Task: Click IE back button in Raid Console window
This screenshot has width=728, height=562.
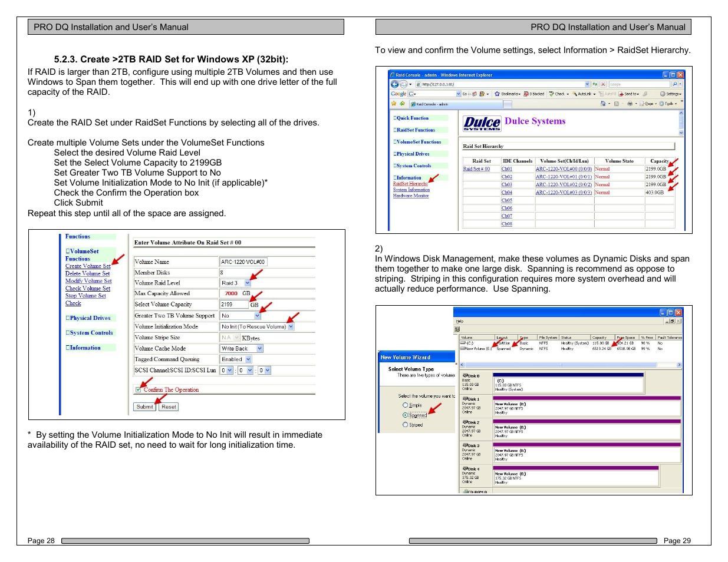Action: 394,84
